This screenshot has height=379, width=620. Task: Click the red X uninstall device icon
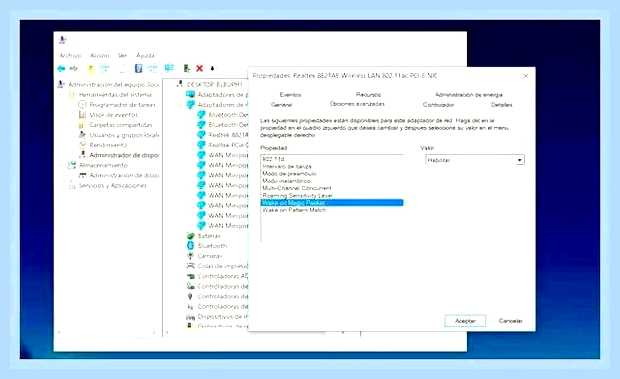(200, 68)
